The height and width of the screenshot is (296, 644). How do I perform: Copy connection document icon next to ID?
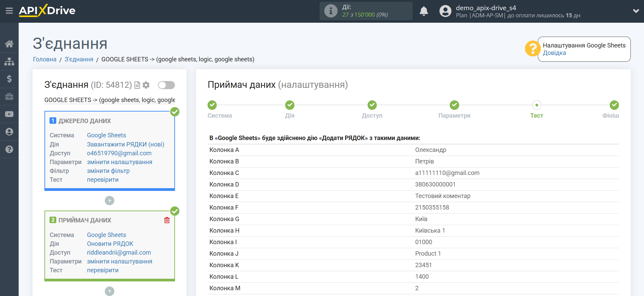point(137,85)
